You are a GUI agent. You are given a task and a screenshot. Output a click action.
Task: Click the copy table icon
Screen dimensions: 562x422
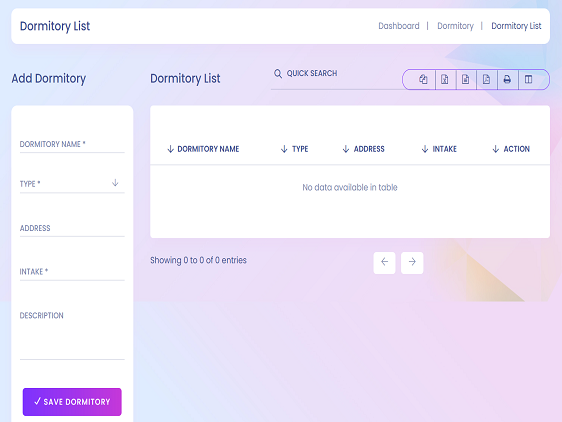tap(423, 79)
